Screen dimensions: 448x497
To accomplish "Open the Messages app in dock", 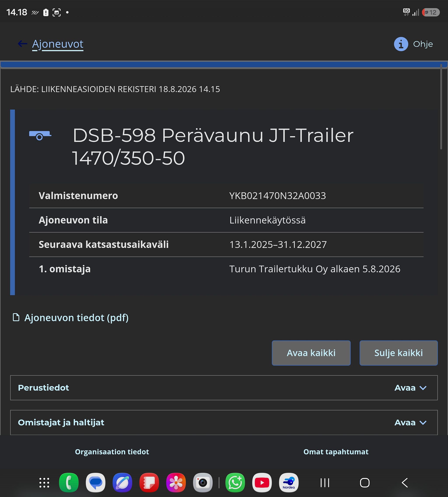I will click(x=96, y=483).
